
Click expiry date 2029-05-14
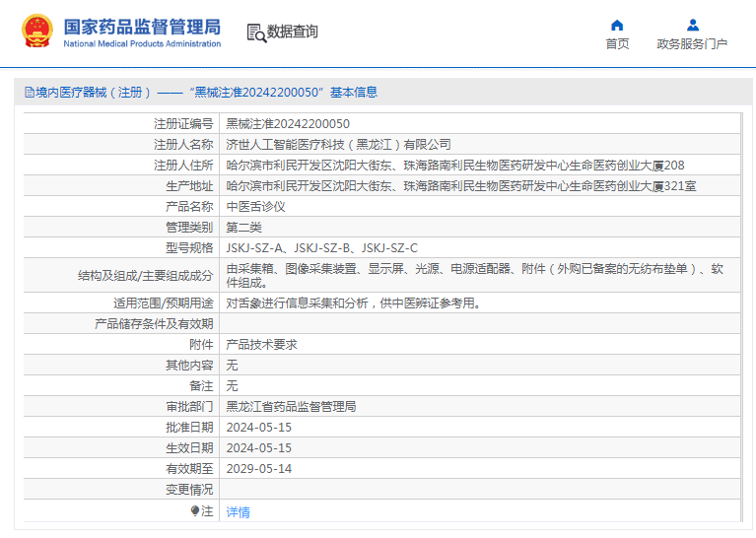click(x=259, y=469)
